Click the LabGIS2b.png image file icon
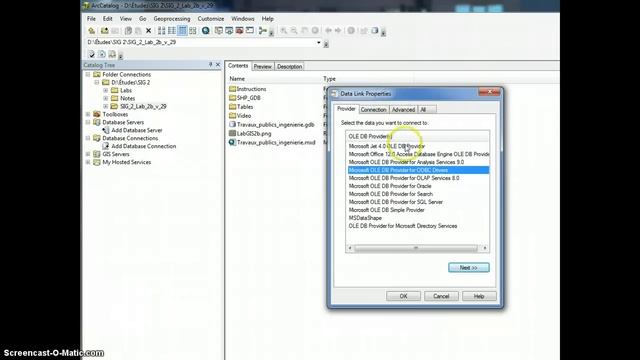Screen dimensions: 640x360 (232, 133)
